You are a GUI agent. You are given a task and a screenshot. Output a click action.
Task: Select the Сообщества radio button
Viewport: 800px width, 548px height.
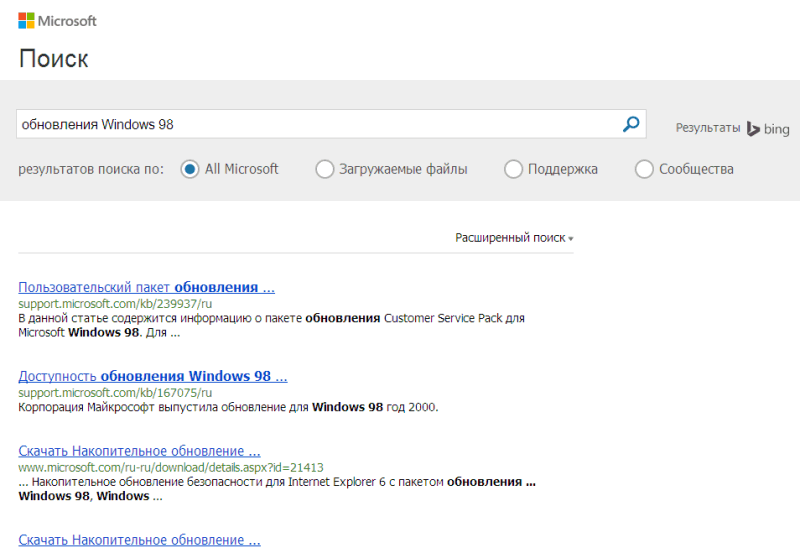point(644,169)
